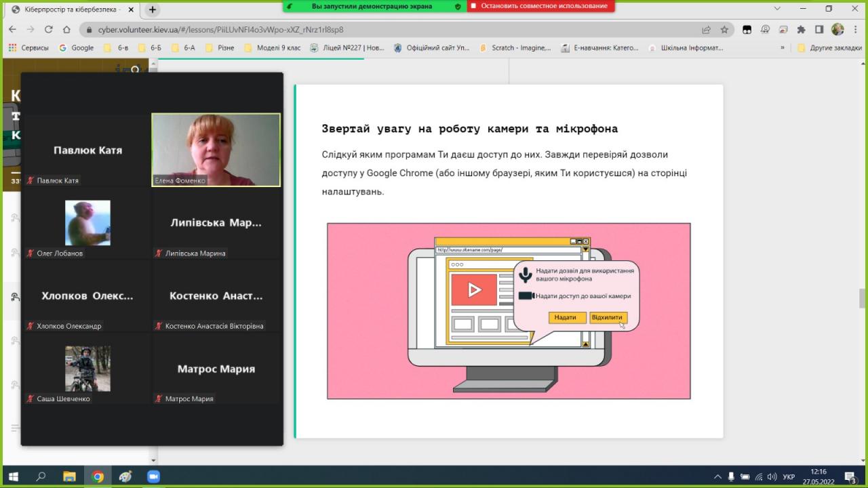Viewport: 868px width, 488px height.
Task: Show hidden system tray icons
Action: click(x=718, y=476)
